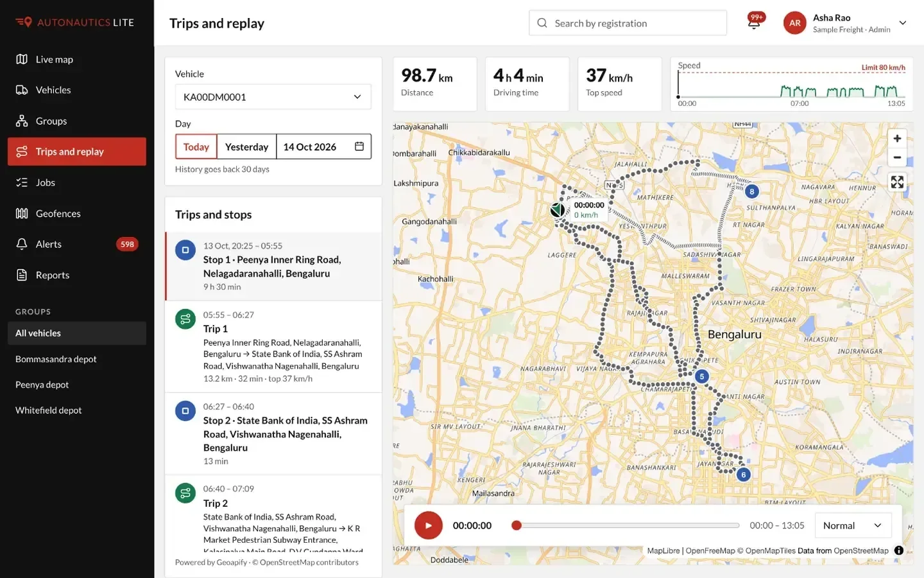Click the Trip 1 green route icon
924x578 pixels.
tap(185, 319)
